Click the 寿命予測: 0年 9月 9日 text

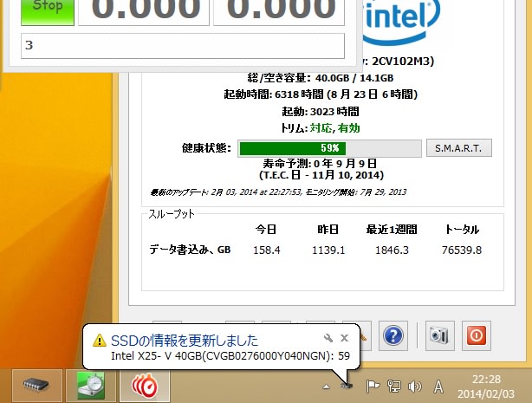click(320, 164)
